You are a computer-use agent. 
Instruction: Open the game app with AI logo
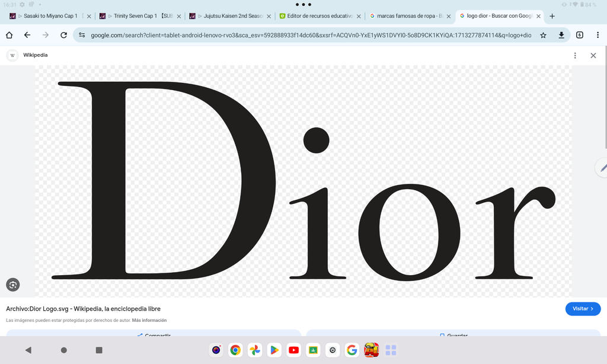pos(371,350)
